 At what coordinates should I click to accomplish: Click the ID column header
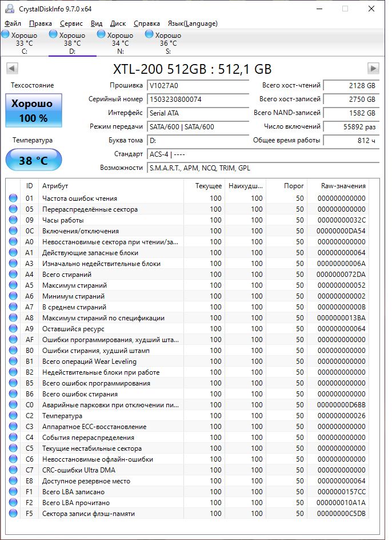click(30, 185)
